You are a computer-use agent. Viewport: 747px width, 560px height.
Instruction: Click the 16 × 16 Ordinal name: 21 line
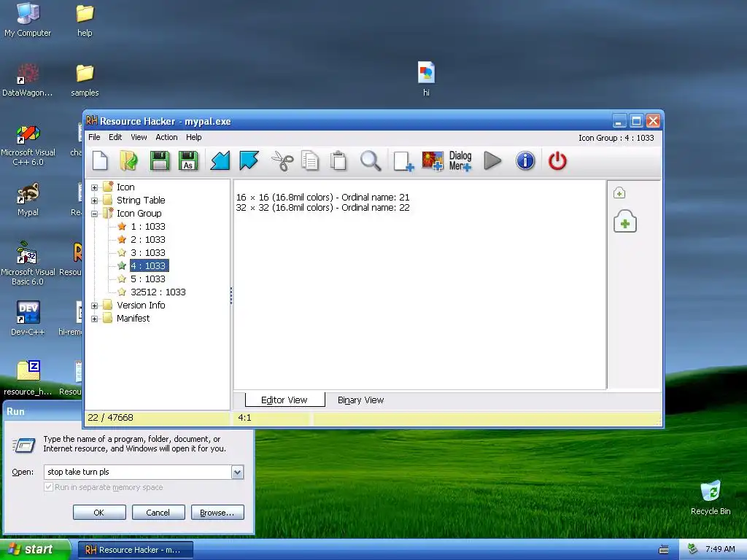pos(323,197)
